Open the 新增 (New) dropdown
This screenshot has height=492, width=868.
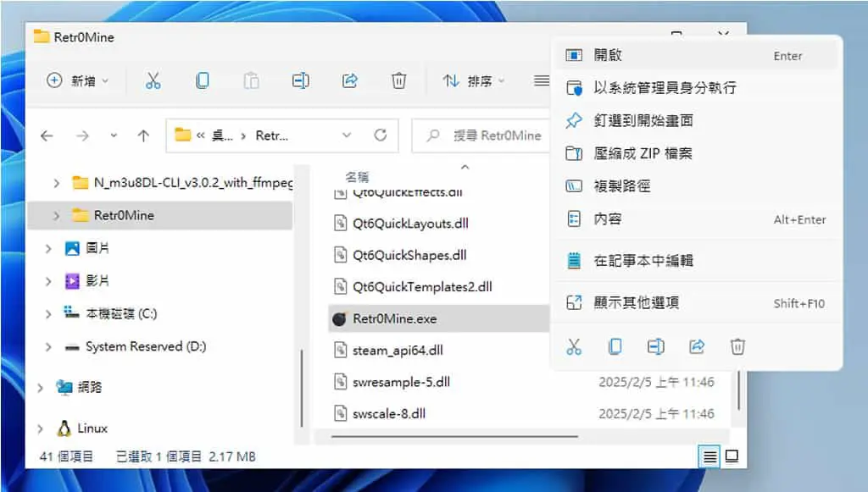pos(77,80)
